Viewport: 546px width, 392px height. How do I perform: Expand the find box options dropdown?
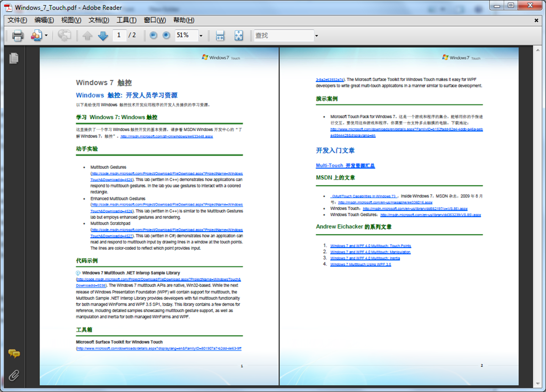point(316,36)
